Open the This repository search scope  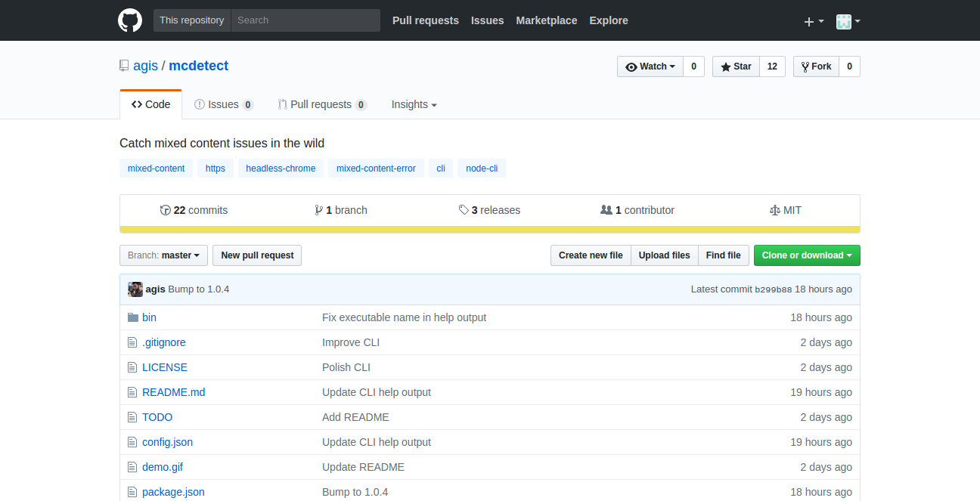[192, 20]
